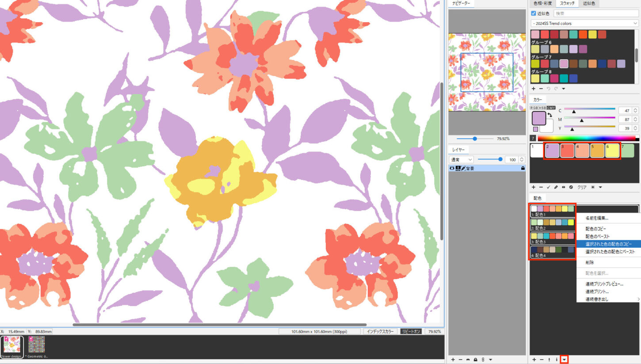The image size is (641, 364).
Task: Switch color mode to RGB
Action: tap(534, 108)
